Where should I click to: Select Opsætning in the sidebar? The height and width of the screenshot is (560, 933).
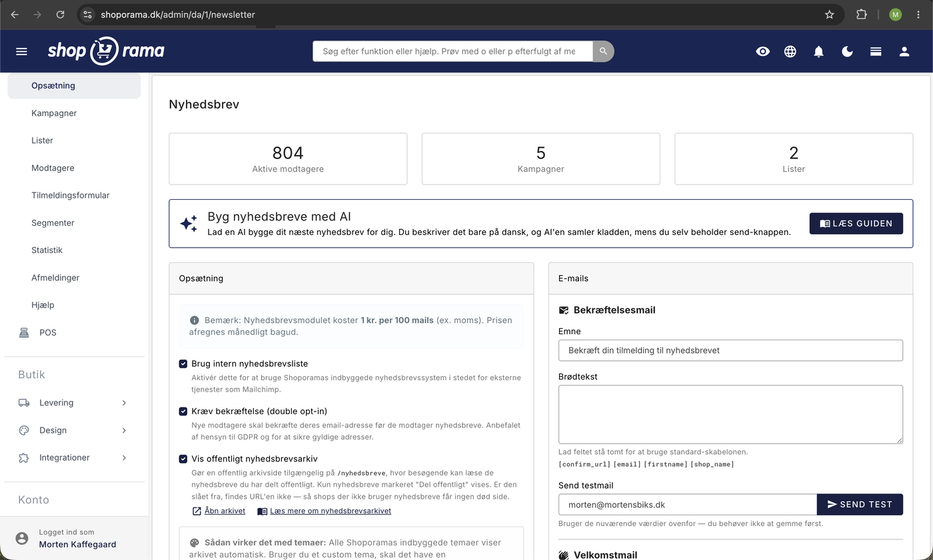(74, 85)
